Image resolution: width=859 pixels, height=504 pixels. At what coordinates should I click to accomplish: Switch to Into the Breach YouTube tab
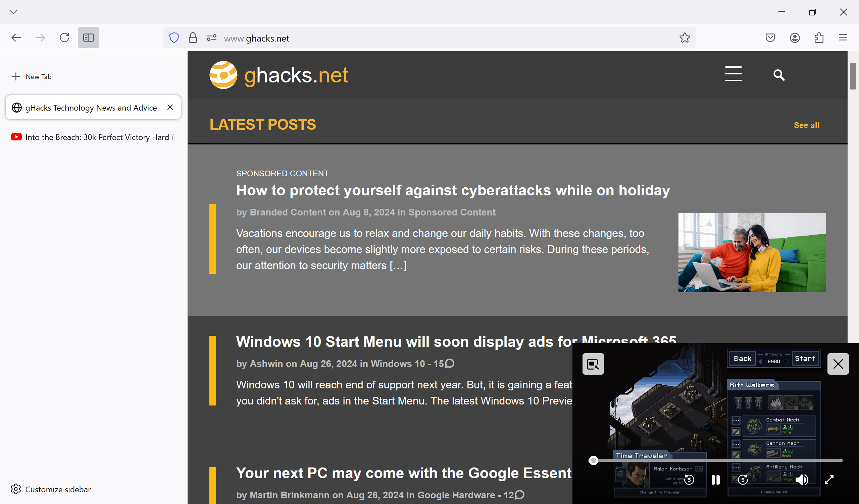click(93, 137)
